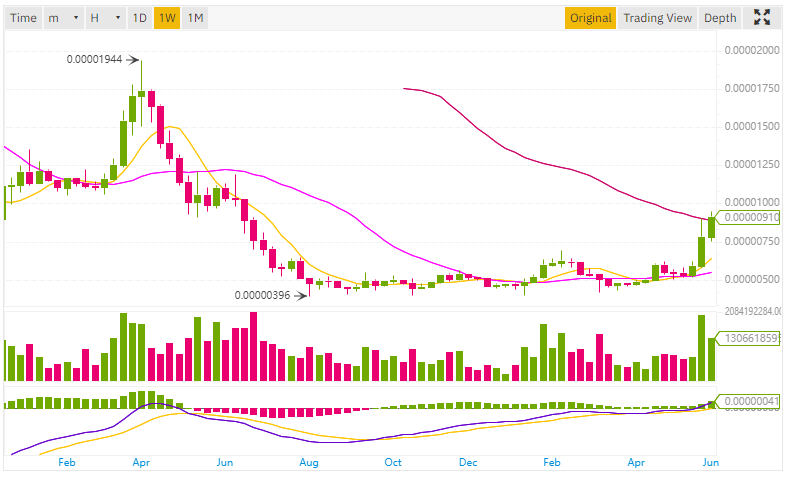Click the tallest green volume bar at far right

click(701, 348)
